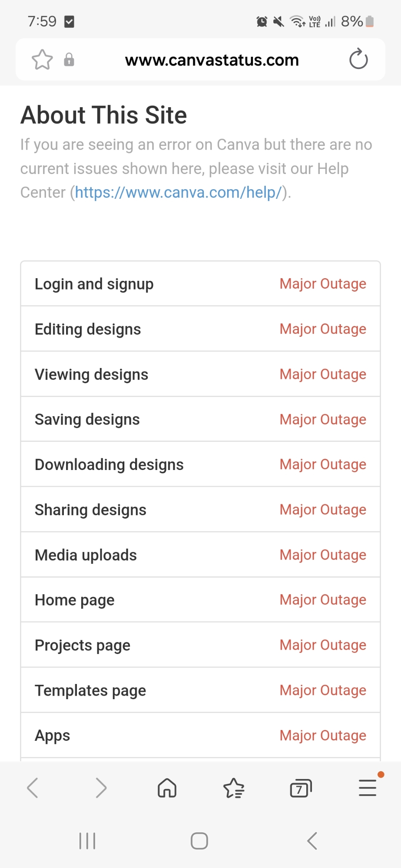The image size is (401, 868).
Task: Open the browser home page icon
Action: 167,788
